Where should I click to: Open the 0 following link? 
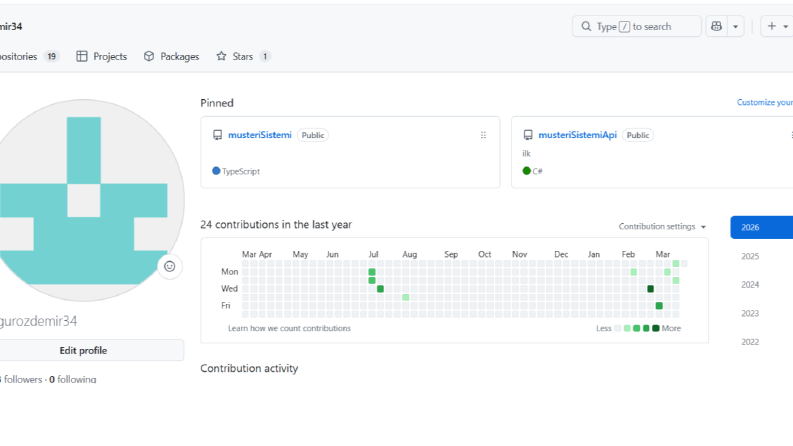click(73, 379)
